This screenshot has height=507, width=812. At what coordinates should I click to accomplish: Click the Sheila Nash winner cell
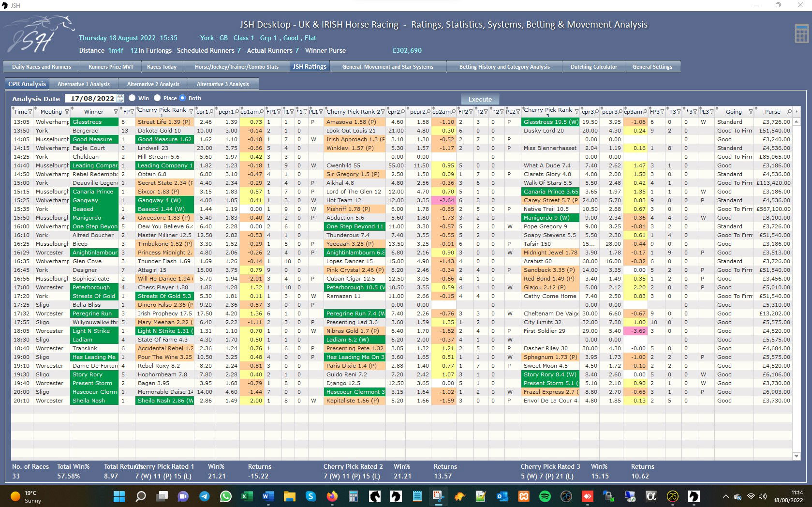tap(94, 401)
